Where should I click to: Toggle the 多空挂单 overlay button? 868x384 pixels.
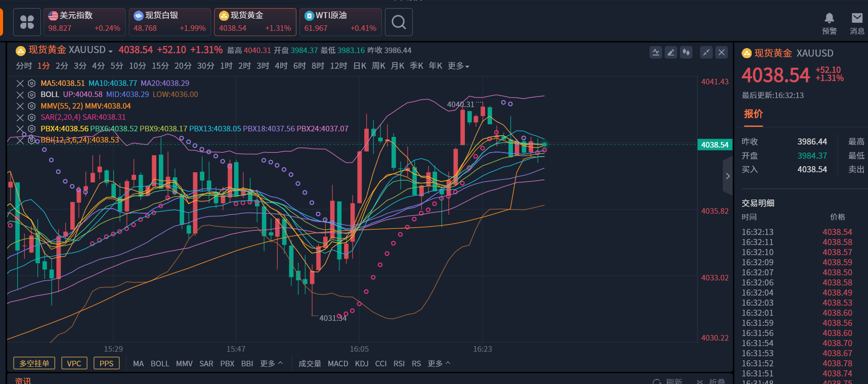click(34, 363)
